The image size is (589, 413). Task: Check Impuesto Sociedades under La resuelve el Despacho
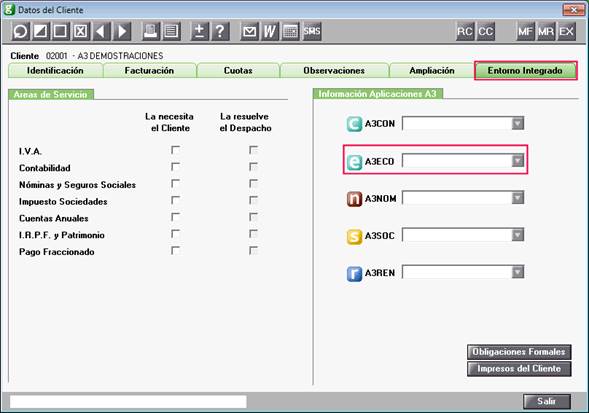point(254,200)
